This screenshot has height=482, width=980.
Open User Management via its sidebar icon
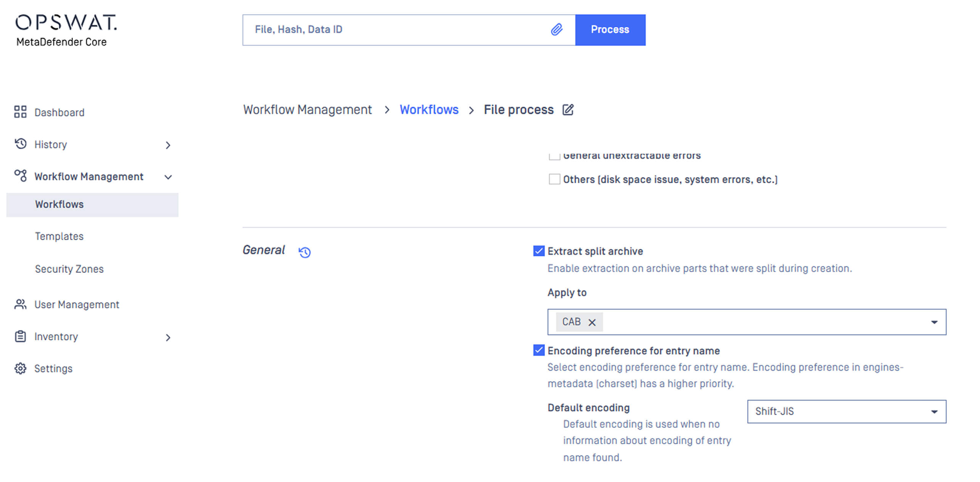(x=20, y=304)
